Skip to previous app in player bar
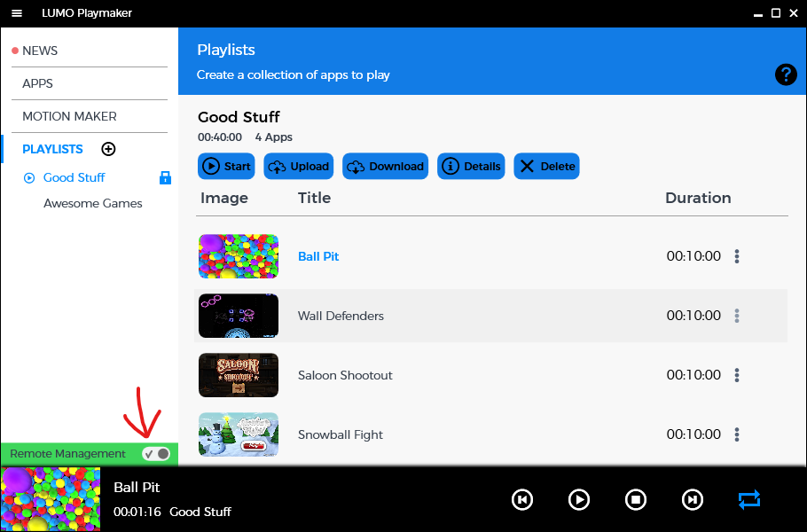Screen dimensions: 807x532 coord(522,499)
